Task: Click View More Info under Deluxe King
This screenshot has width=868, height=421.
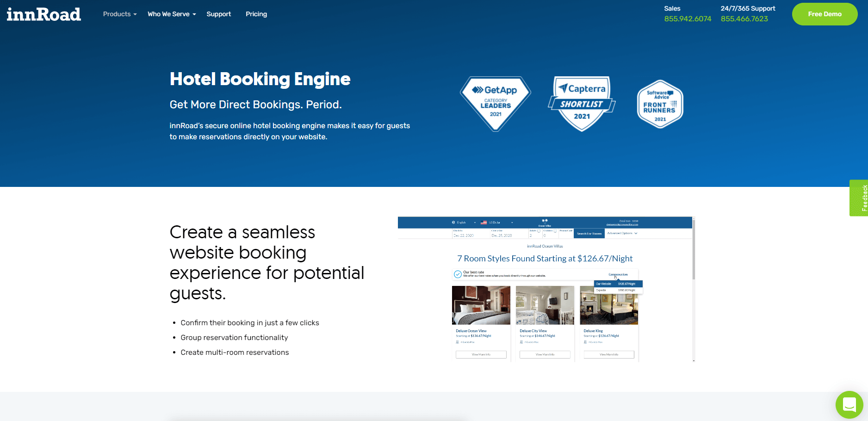Action: [x=609, y=354]
